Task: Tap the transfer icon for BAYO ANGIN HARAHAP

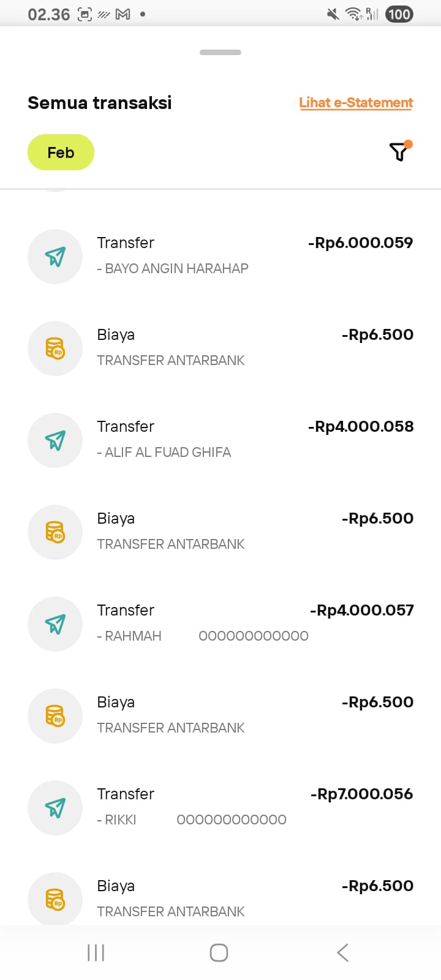Action: coord(55,257)
